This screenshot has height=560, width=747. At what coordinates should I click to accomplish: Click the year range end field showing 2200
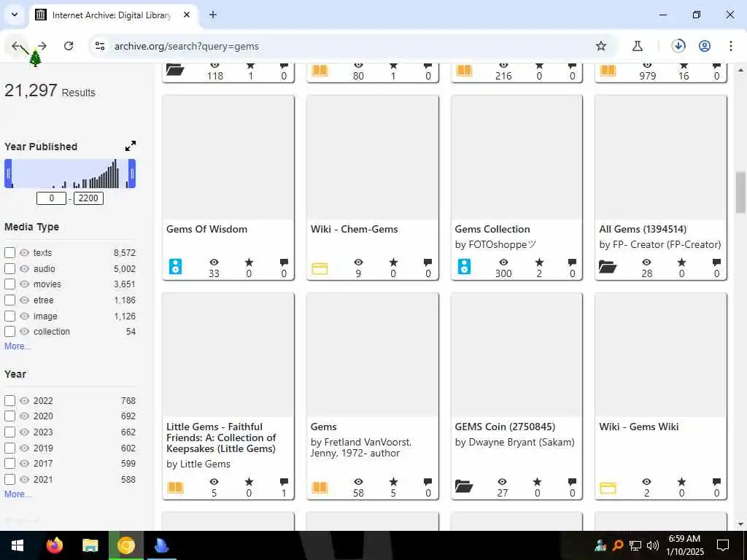(88, 198)
